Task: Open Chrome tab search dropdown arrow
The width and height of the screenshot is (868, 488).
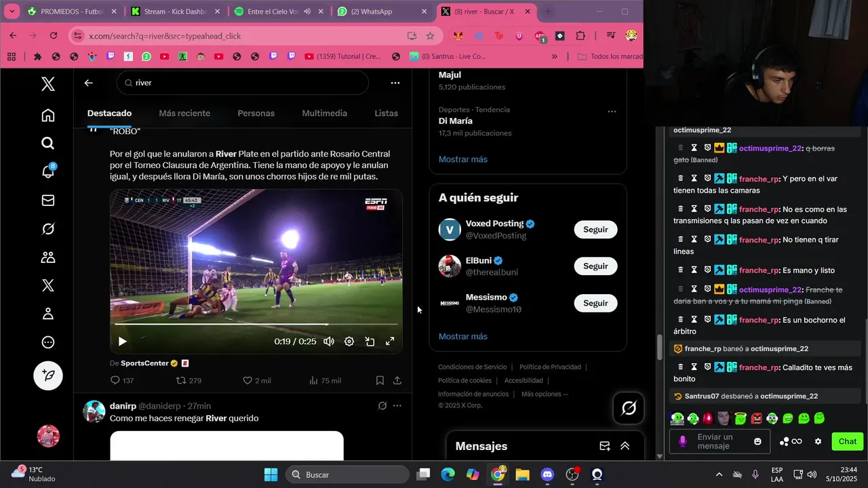Action: coord(12,12)
